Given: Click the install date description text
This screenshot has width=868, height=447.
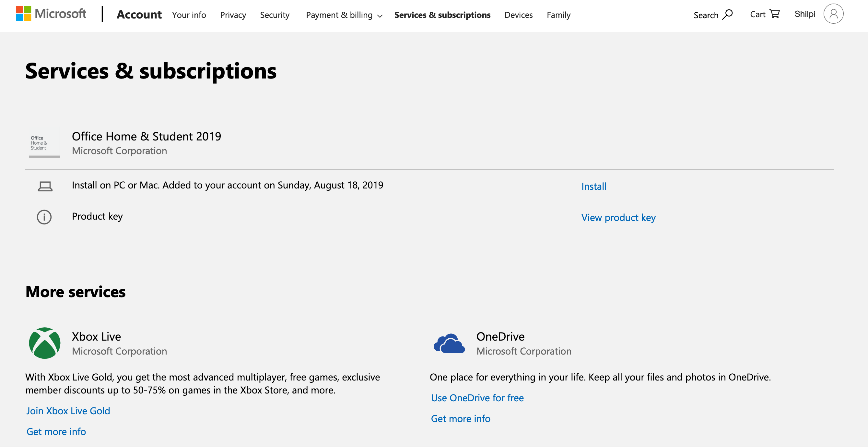Looking at the screenshot, I should 228,185.
